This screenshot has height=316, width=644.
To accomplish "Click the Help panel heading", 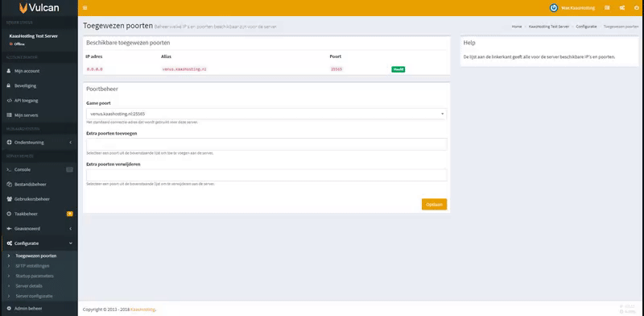I will 469,43.
